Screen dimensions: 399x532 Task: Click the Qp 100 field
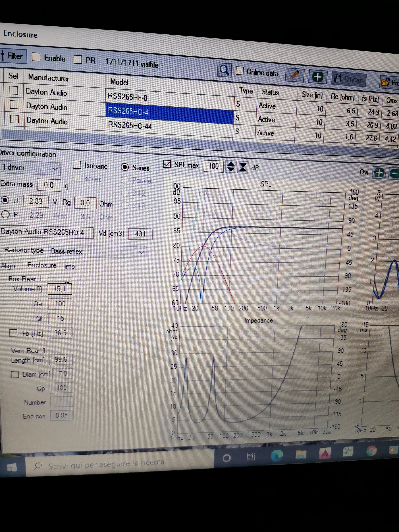pos(61,388)
